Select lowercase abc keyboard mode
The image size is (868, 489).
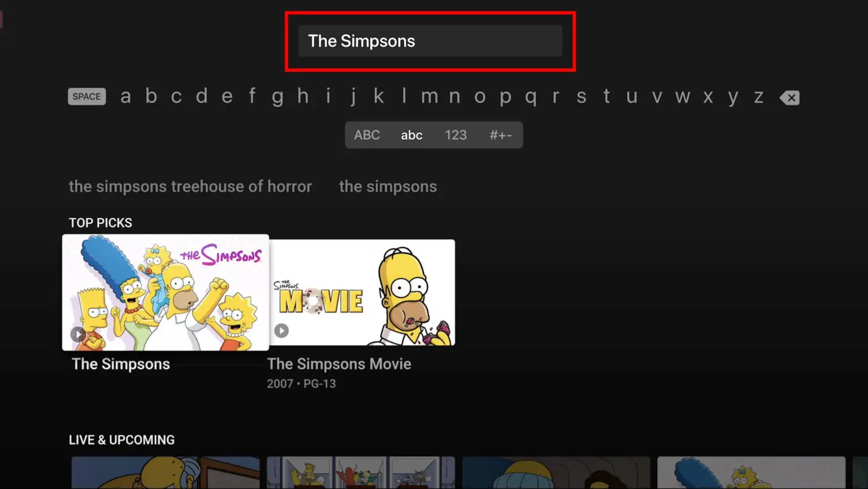411,135
